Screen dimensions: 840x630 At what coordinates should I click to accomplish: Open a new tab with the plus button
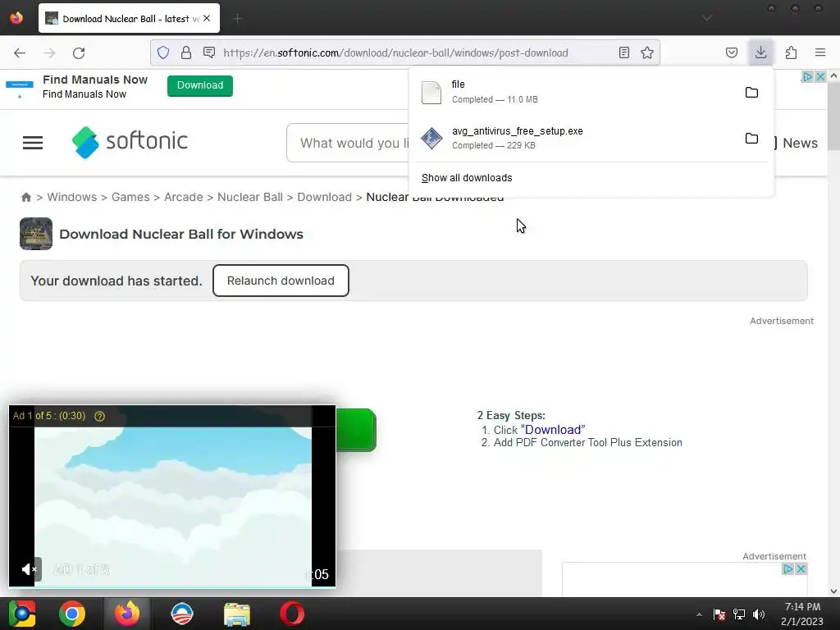(237, 19)
